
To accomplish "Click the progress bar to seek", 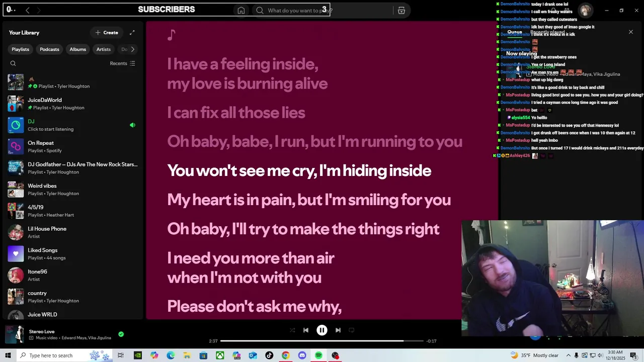I will pos(322,341).
